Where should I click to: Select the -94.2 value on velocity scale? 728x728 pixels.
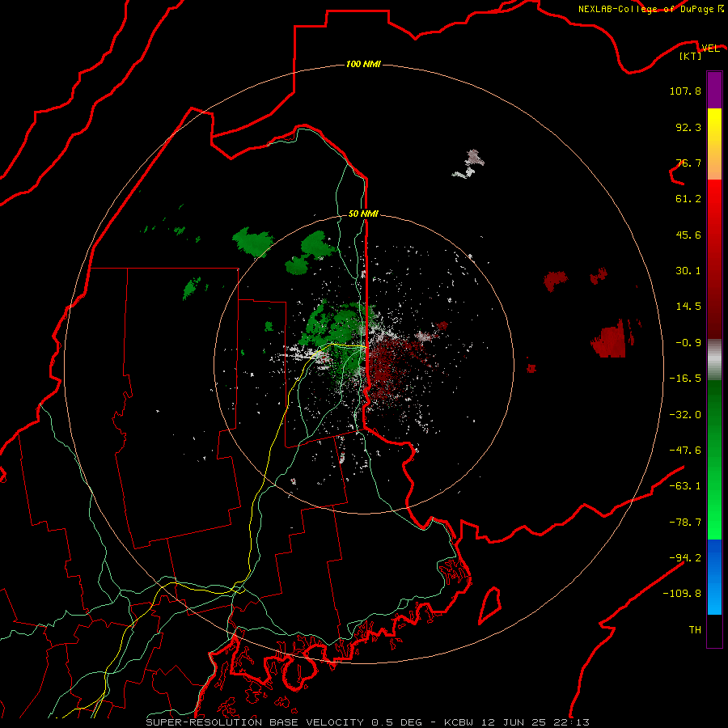point(685,557)
